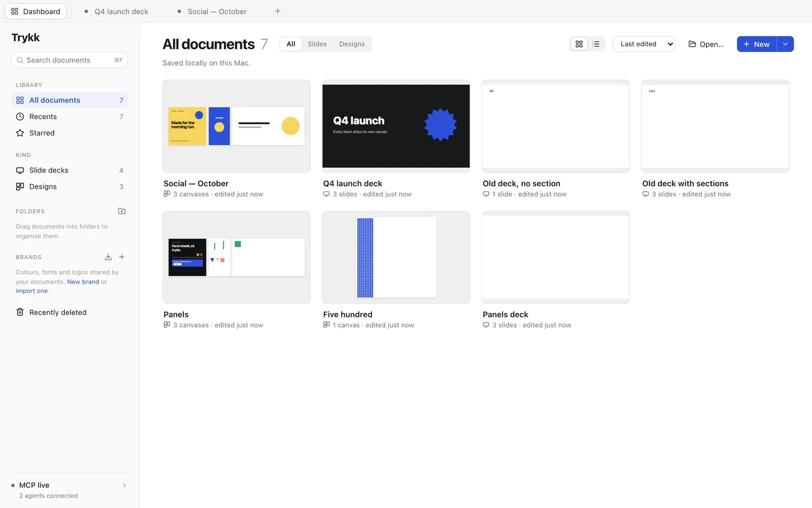
Task: Open the Panels deck thumbnail
Action: tap(556, 258)
